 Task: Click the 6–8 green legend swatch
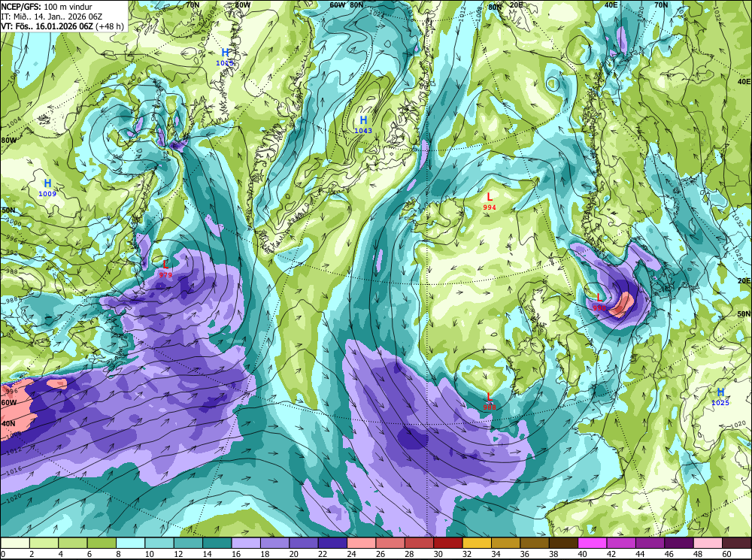102,543
